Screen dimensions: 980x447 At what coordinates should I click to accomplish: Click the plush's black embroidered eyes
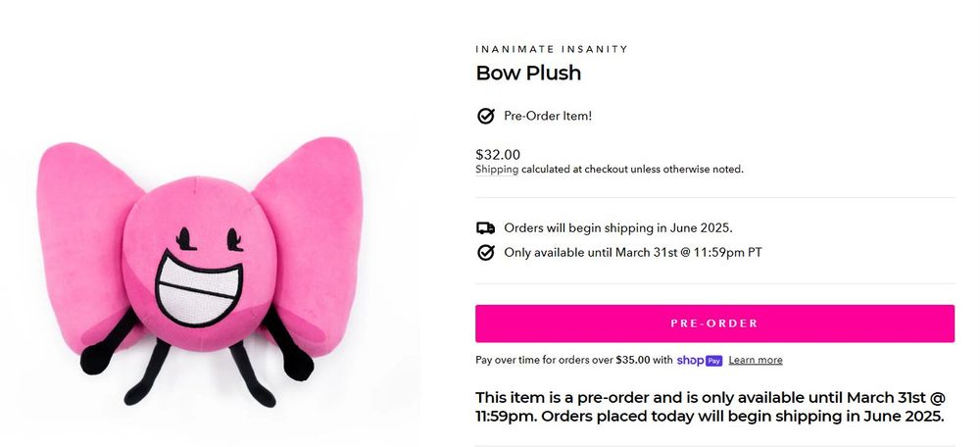click(206, 237)
